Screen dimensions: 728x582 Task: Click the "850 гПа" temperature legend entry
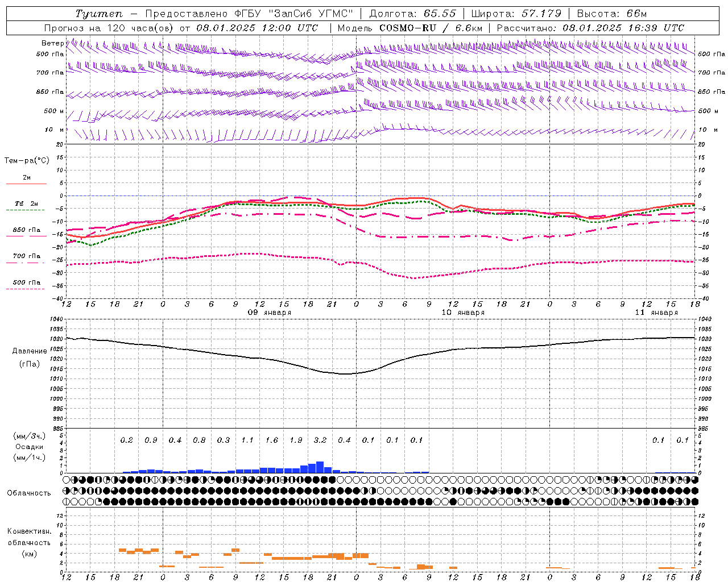[27, 230]
